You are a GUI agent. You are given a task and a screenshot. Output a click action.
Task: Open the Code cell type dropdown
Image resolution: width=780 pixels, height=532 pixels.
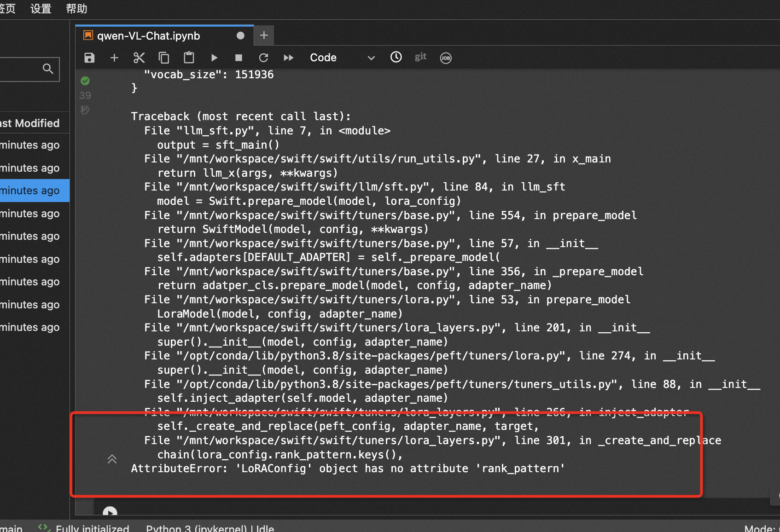[x=342, y=58]
